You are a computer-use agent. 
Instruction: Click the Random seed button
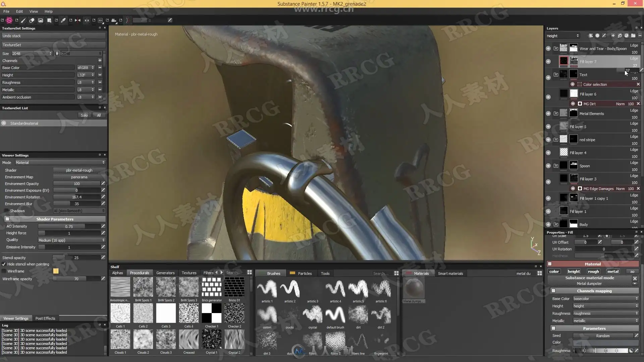tap(603, 336)
